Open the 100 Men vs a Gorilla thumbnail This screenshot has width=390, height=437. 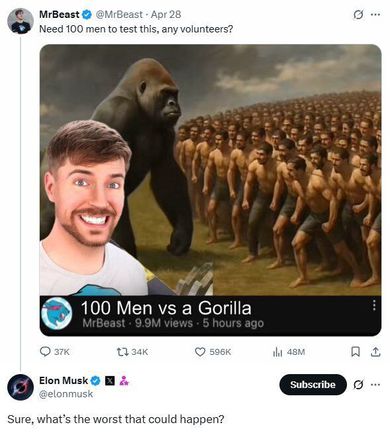[210, 170]
